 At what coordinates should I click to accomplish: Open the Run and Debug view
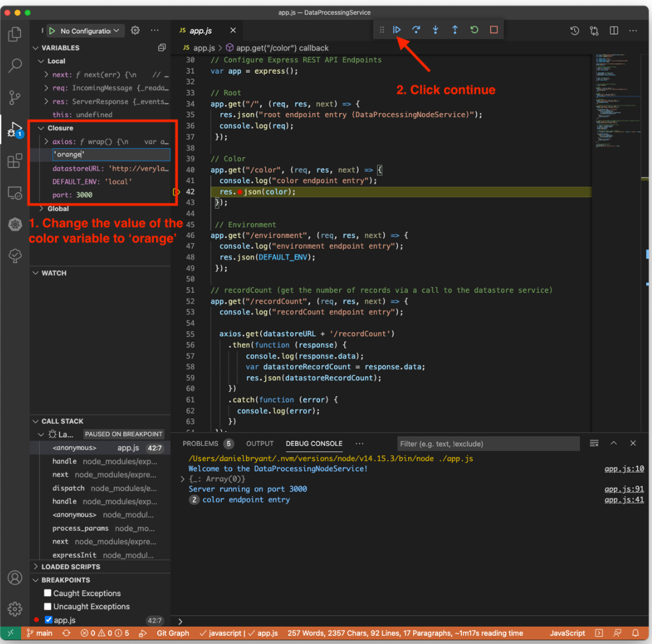(x=15, y=130)
